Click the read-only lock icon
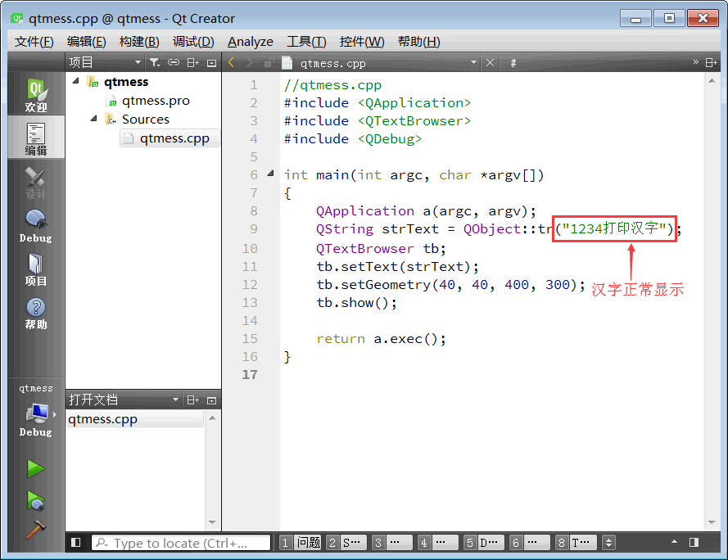 [x=269, y=62]
